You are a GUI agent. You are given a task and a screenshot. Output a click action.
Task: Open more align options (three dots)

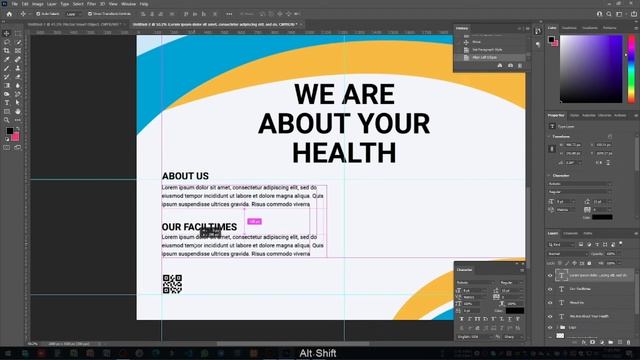coord(229,14)
